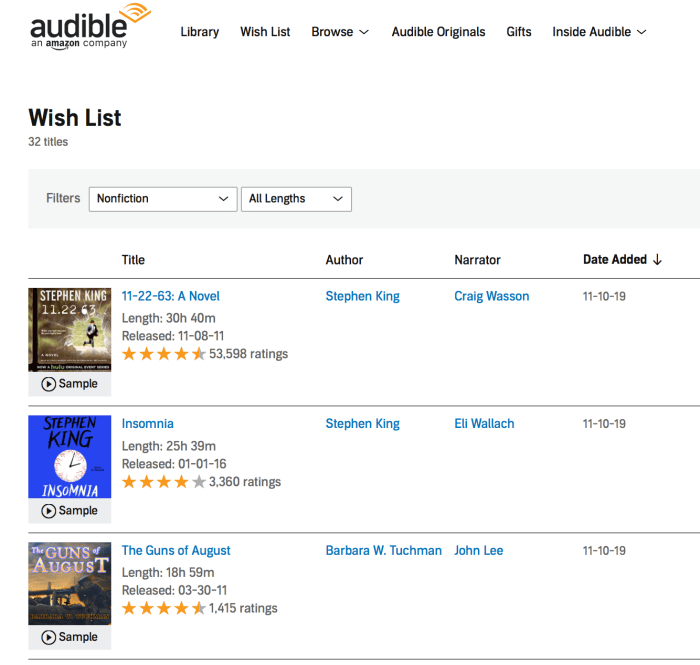The height and width of the screenshot is (665, 700).
Task: Go to Library
Action: [199, 32]
